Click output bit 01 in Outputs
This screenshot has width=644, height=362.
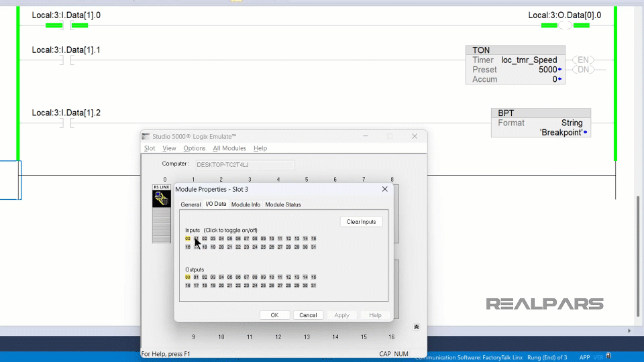(x=196, y=278)
